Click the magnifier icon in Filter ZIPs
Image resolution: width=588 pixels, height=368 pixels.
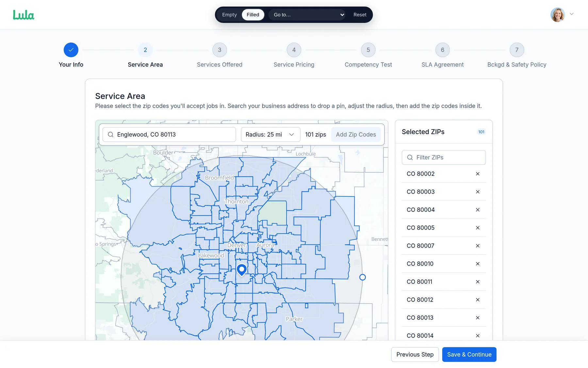(410, 157)
